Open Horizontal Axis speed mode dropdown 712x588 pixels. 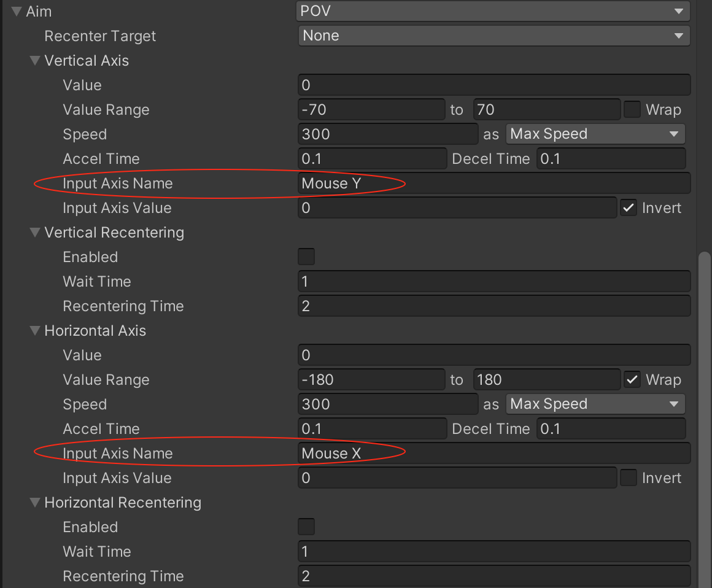pyautogui.click(x=595, y=404)
